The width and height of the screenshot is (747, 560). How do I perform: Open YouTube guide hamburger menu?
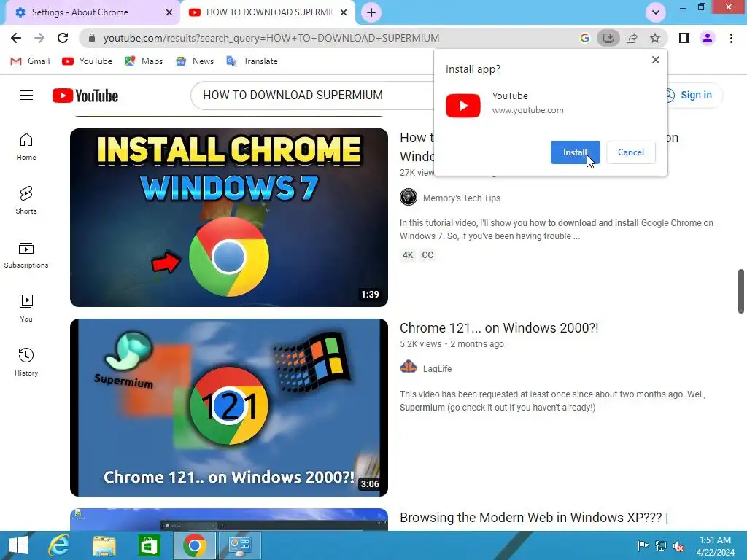(x=26, y=96)
